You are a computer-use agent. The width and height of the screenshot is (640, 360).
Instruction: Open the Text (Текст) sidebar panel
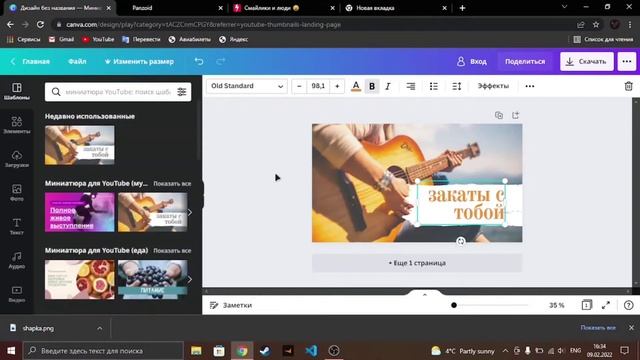coord(17,226)
